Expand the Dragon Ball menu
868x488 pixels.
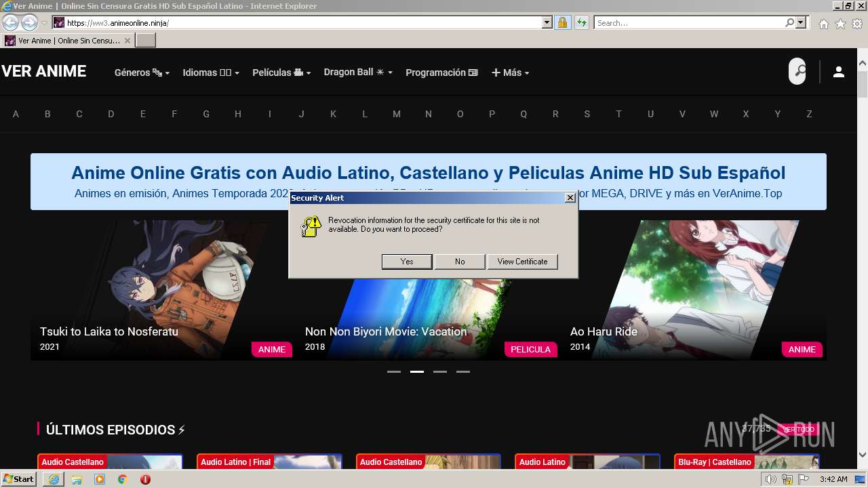358,72
